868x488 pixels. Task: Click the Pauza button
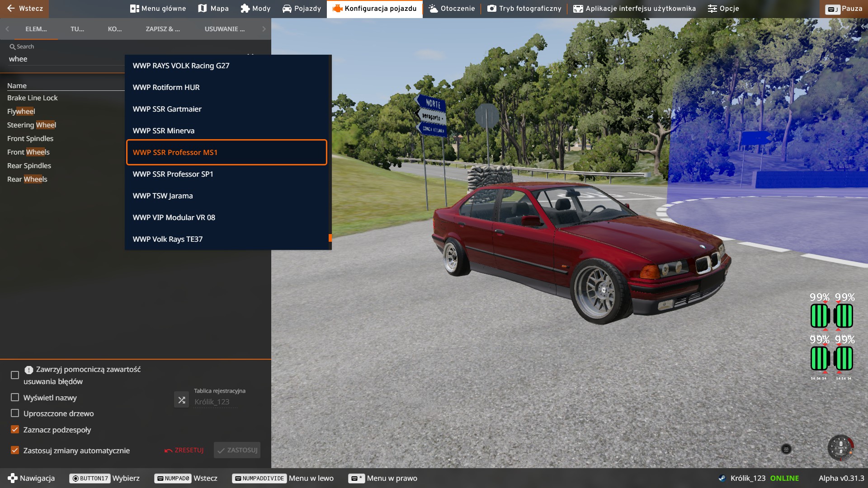[844, 9]
